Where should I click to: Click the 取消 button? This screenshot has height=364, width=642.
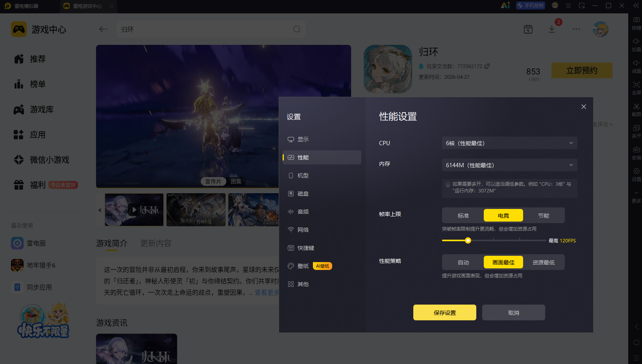(x=514, y=312)
